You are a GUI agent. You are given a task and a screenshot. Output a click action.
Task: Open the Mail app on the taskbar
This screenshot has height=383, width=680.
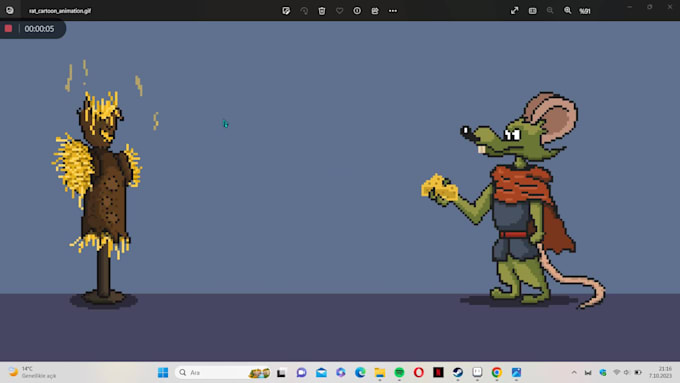tap(321, 373)
